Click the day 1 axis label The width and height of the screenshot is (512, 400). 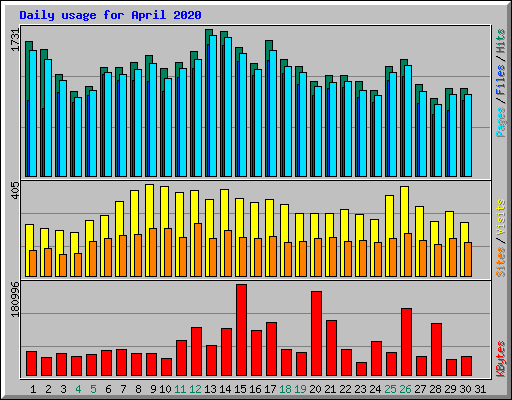[x=33, y=389]
